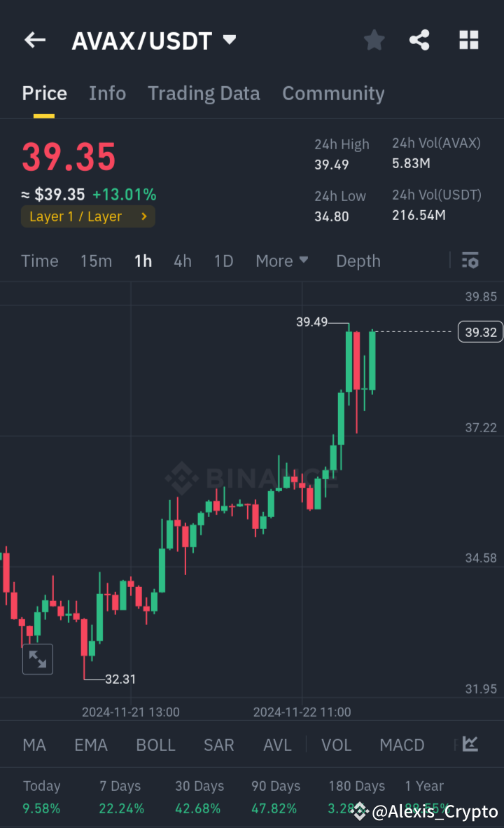
Task: Select the MA indicator
Action: tap(34, 745)
